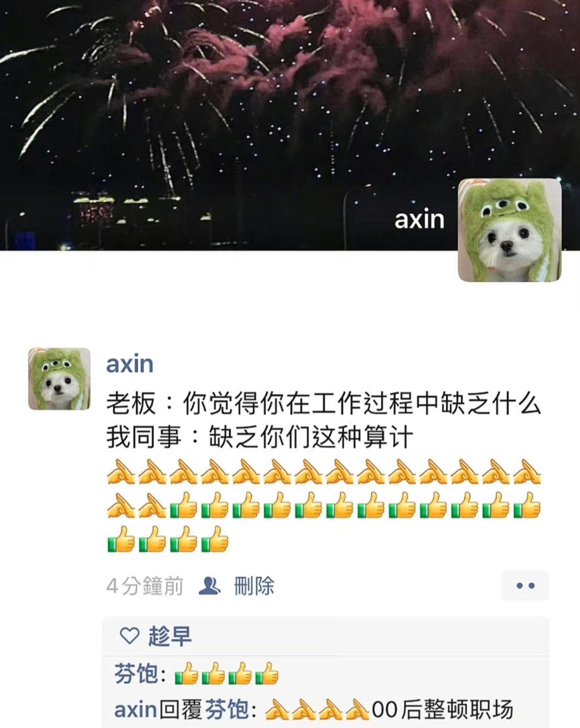This screenshot has width=580, height=728.
Task: Tap praying-hands emojis in axin's reply
Action: point(317,710)
